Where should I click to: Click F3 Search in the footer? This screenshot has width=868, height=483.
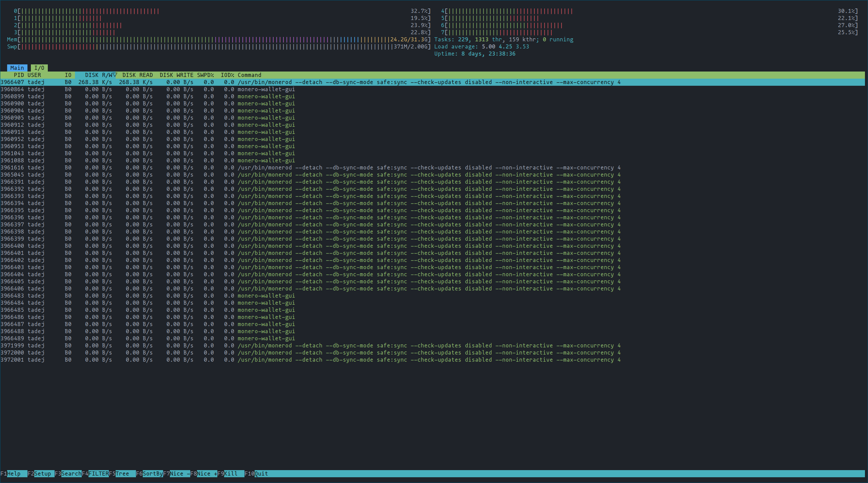click(68, 474)
